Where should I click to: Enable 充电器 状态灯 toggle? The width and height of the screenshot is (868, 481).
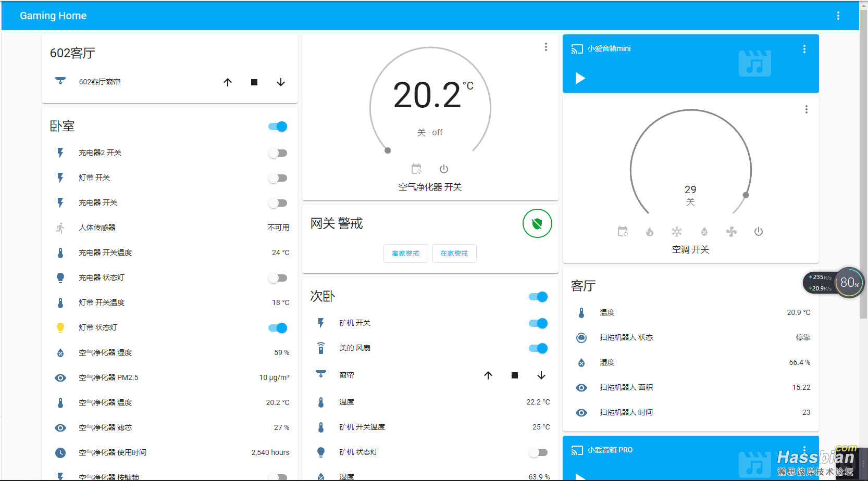[278, 278]
